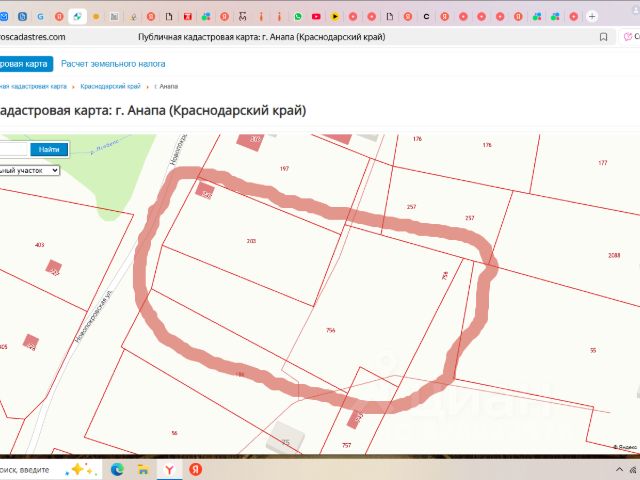Viewport: 640px width, 480px height.
Task: Switch to the mail envelope browser tab
Action: pyautogui.click(x=4, y=17)
